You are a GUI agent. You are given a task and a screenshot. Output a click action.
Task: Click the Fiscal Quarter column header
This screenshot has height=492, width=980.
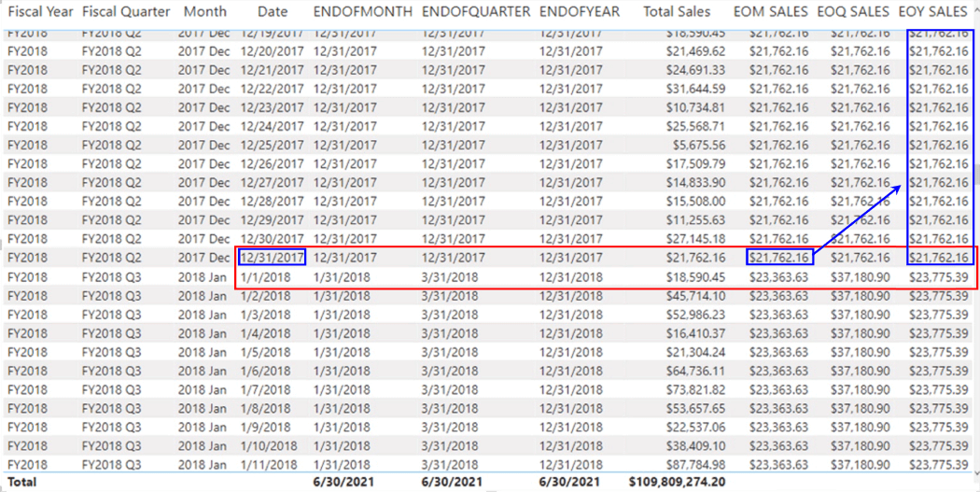126,12
